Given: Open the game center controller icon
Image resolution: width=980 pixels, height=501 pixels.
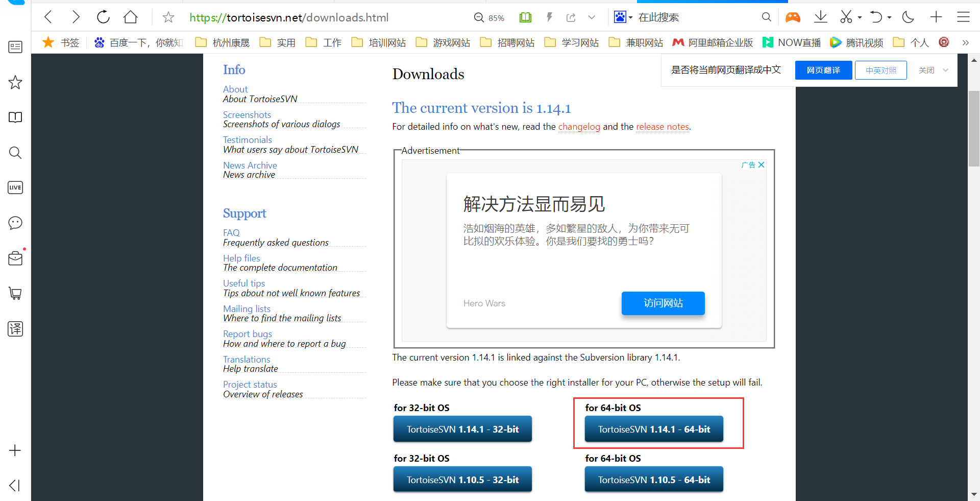Looking at the screenshot, I should pos(793,17).
